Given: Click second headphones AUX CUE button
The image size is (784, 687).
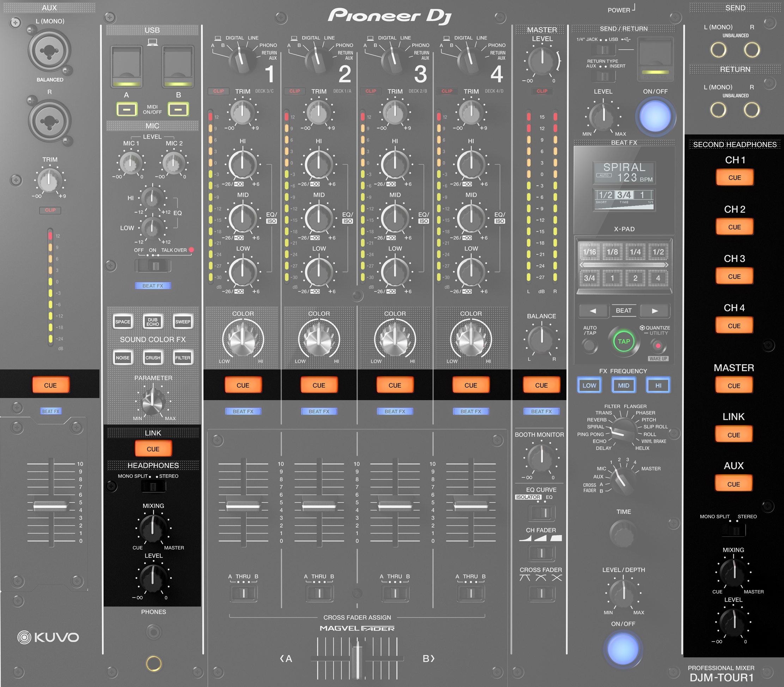Looking at the screenshot, I should pos(734,484).
